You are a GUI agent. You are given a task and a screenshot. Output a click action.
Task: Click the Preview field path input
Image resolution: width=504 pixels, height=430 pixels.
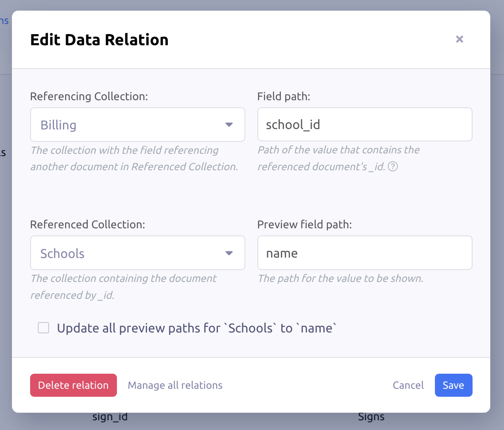364,253
